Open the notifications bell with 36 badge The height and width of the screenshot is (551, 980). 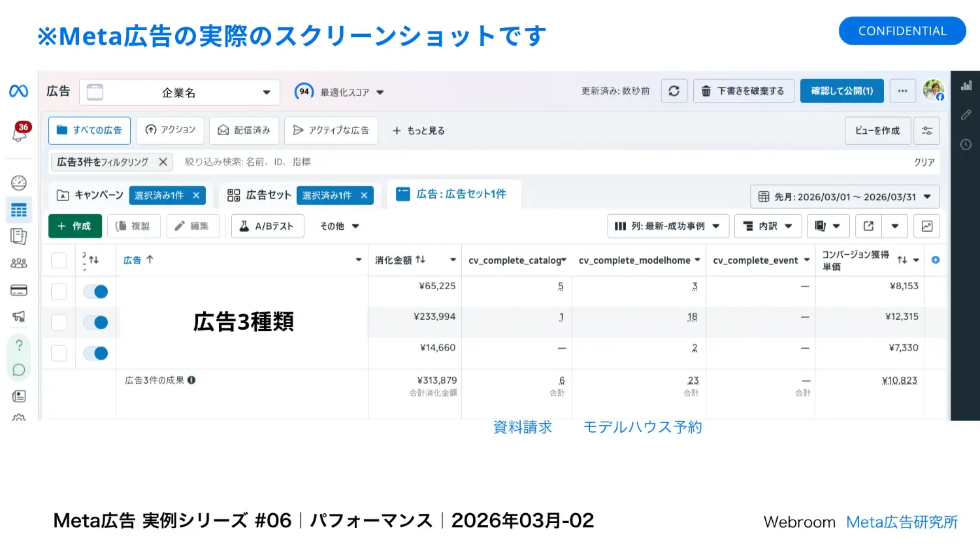(20, 133)
